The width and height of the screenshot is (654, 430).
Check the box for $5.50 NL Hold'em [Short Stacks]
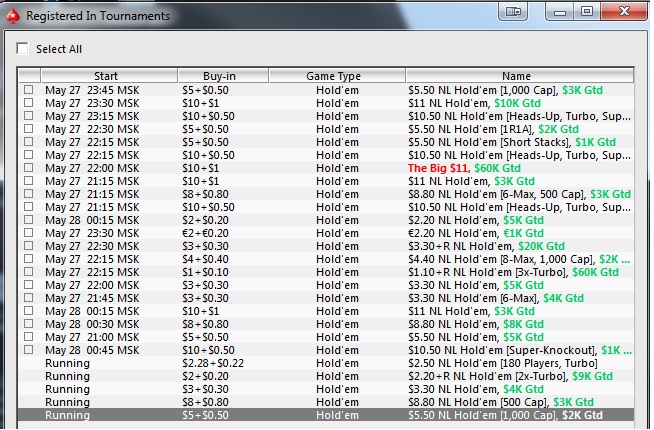click(28, 141)
